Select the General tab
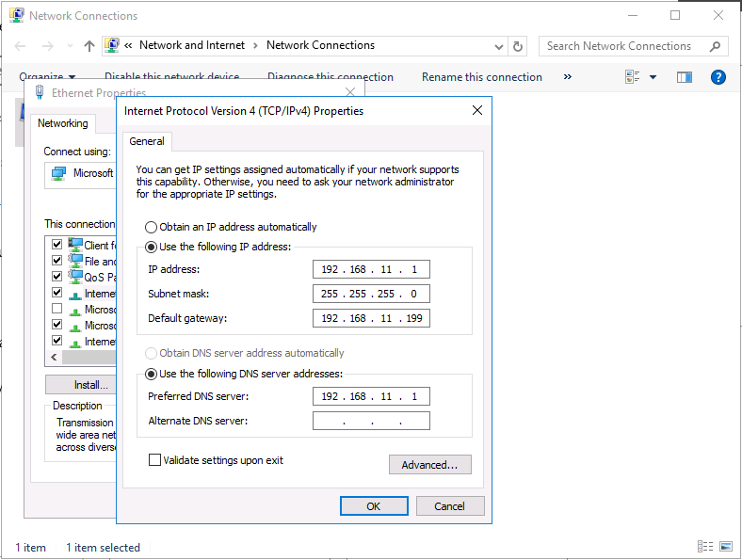Viewport: 742px width, 560px height. [x=147, y=141]
